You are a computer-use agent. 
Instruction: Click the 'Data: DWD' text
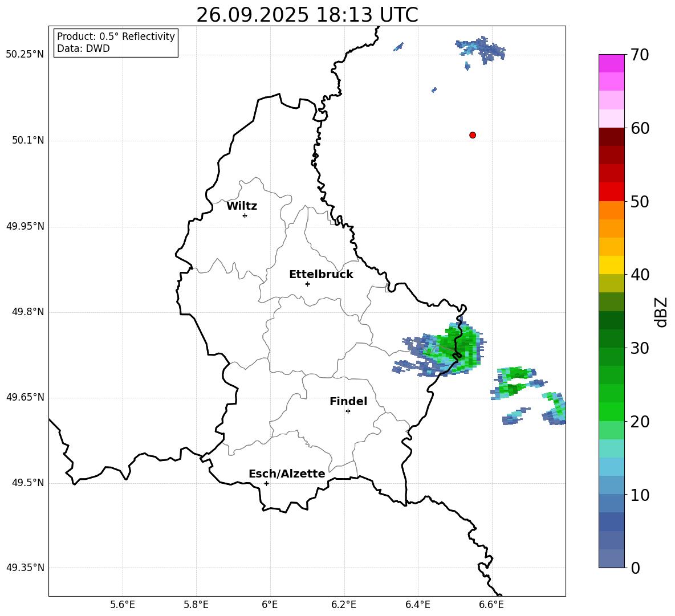tap(83, 48)
